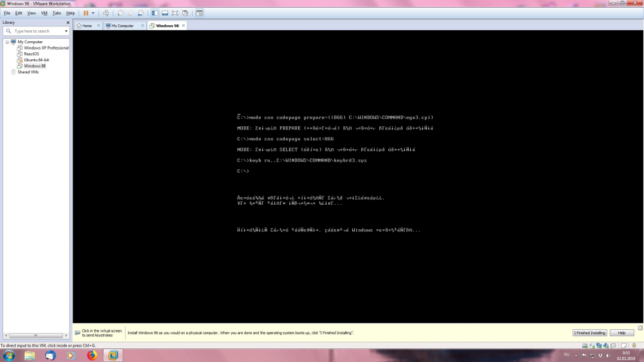Click the Action Center flag tray icon
Screen dimensions: 644x362
coord(584,356)
